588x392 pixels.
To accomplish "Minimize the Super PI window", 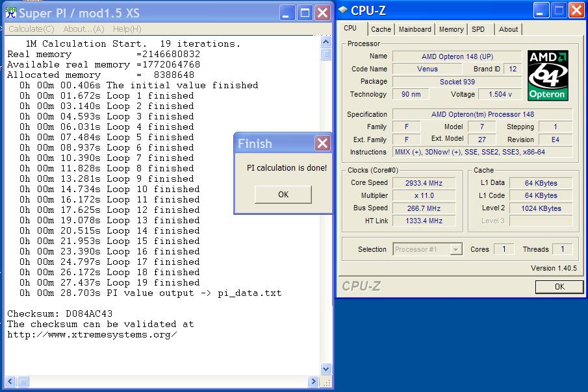I will 287,13.
